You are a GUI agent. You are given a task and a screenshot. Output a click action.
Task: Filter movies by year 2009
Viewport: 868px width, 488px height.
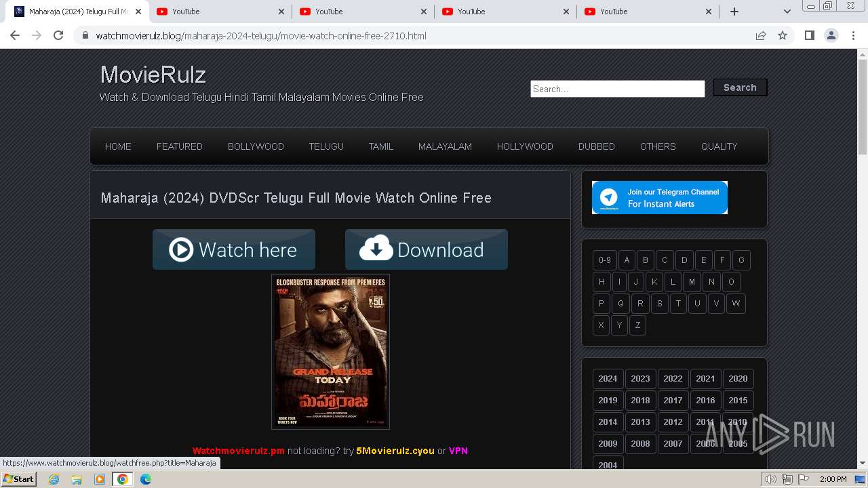[x=608, y=444]
